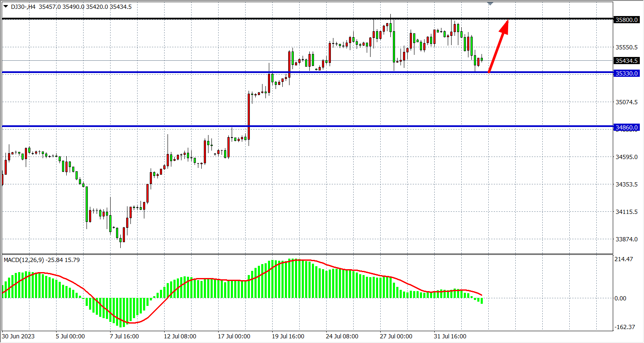Screen dimensions: 644x343
Task: Click the 31 Jul 16:00 time label
Action: click(x=450, y=336)
